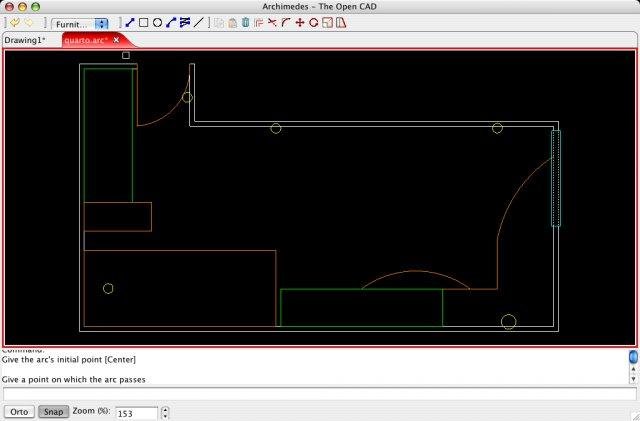640x421 pixels.
Task: Click the macOS green zoom button
Action: [36, 7]
